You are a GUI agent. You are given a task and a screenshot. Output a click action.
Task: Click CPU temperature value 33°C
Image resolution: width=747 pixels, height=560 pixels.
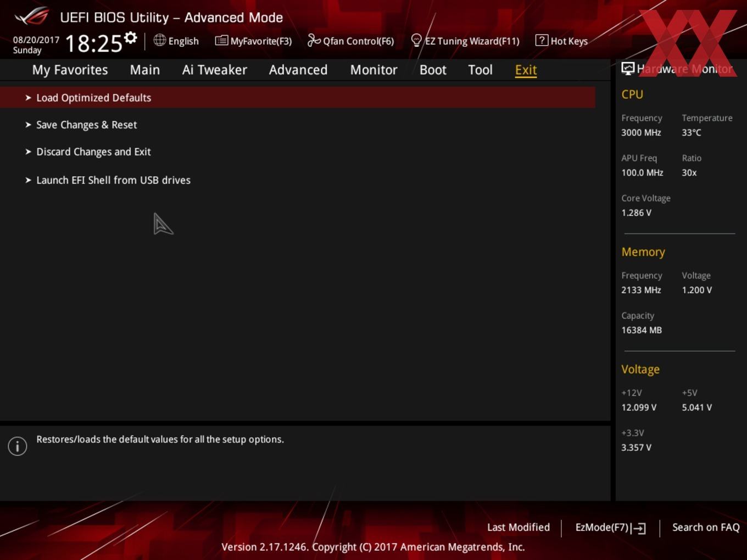click(692, 132)
